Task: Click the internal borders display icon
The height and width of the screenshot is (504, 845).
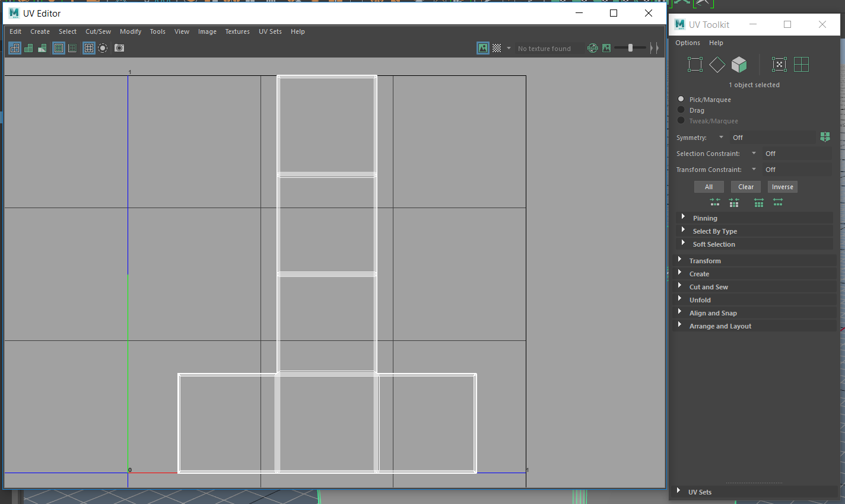Action: [x=72, y=48]
